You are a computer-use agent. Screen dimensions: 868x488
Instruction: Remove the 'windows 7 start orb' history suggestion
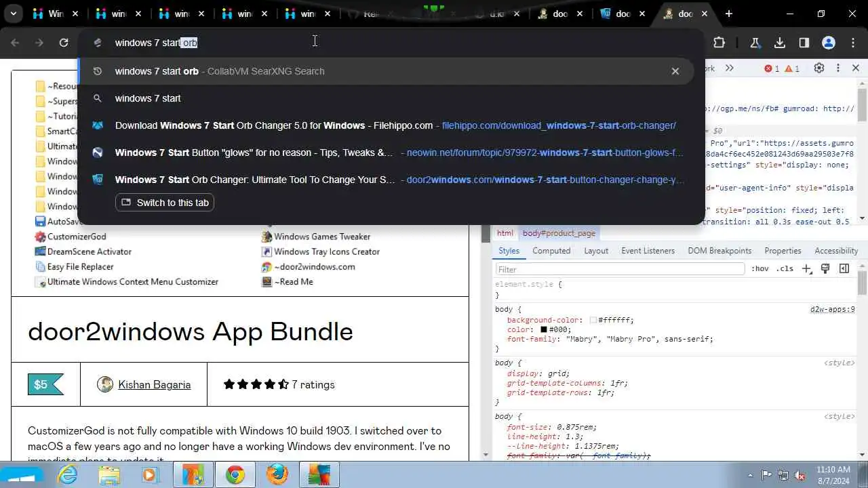[675, 71]
